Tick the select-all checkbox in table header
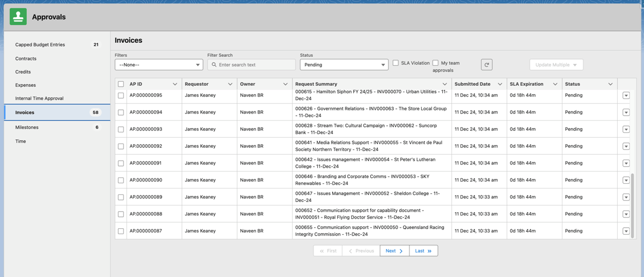 coord(121,84)
